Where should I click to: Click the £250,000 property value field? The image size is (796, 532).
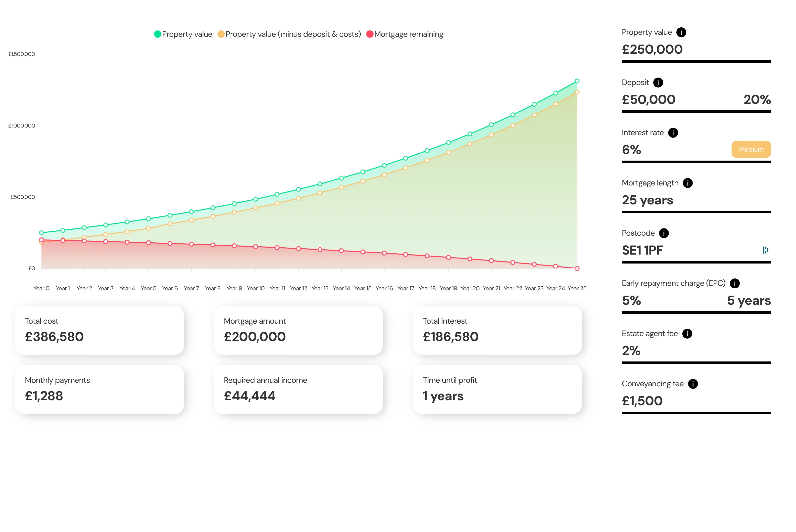(x=652, y=49)
